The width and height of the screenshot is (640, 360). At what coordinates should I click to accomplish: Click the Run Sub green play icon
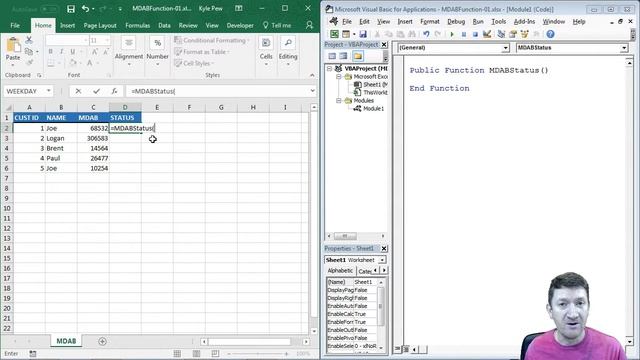pyautogui.click(x=452, y=34)
